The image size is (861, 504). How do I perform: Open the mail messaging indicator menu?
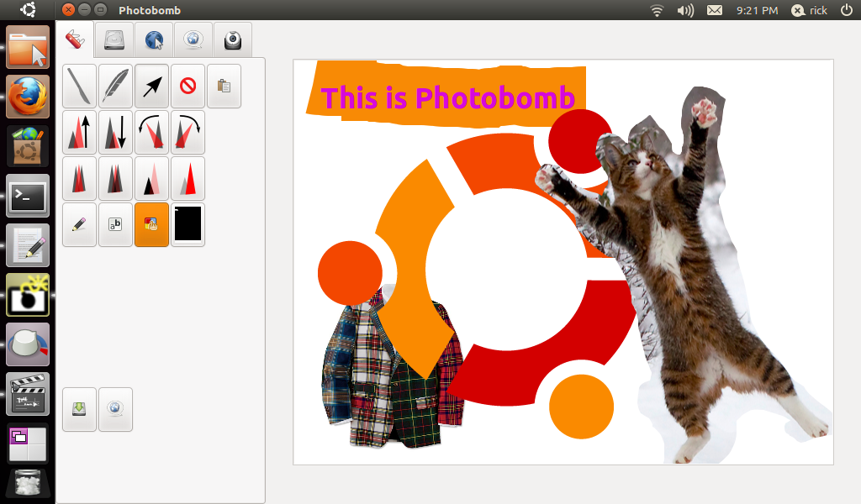715,10
